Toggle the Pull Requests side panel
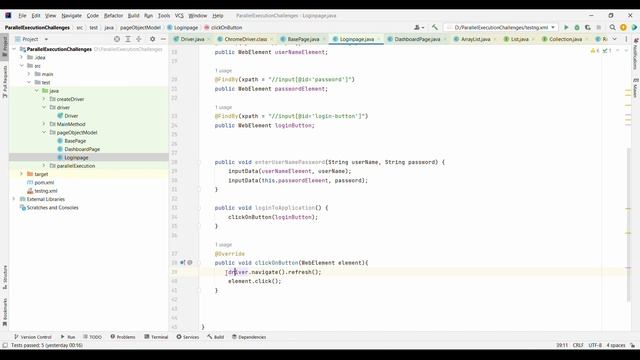 (x=4, y=82)
